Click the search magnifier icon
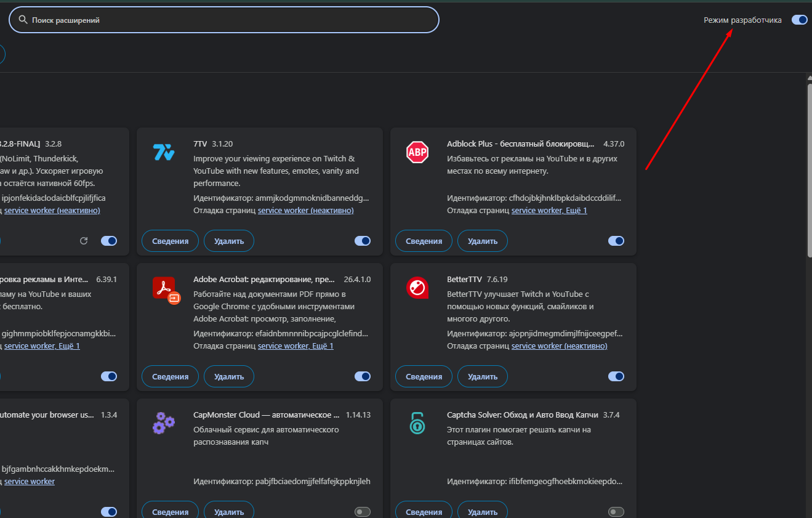The image size is (812, 518). pyautogui.click(x=23, y=20)
